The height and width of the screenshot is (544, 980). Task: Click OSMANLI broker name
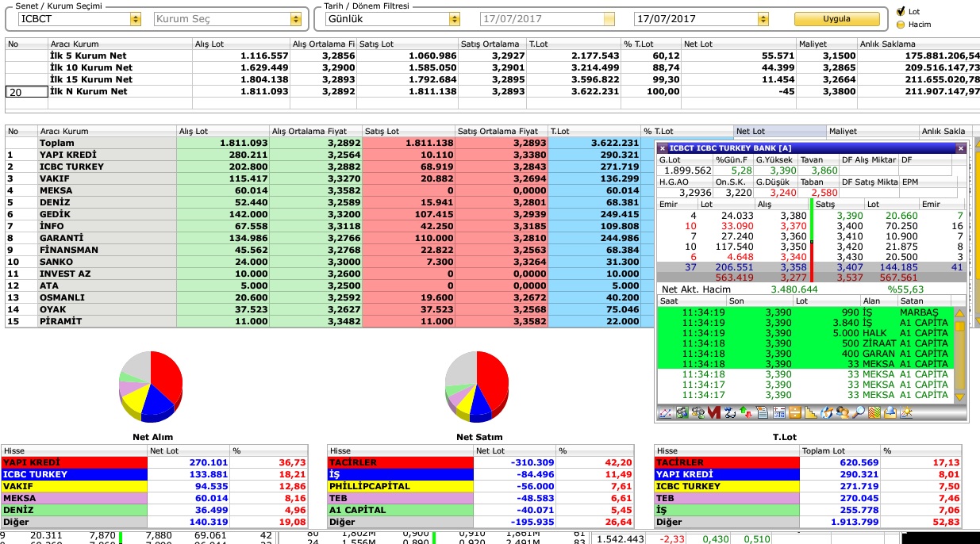click(x=62, y=297)
